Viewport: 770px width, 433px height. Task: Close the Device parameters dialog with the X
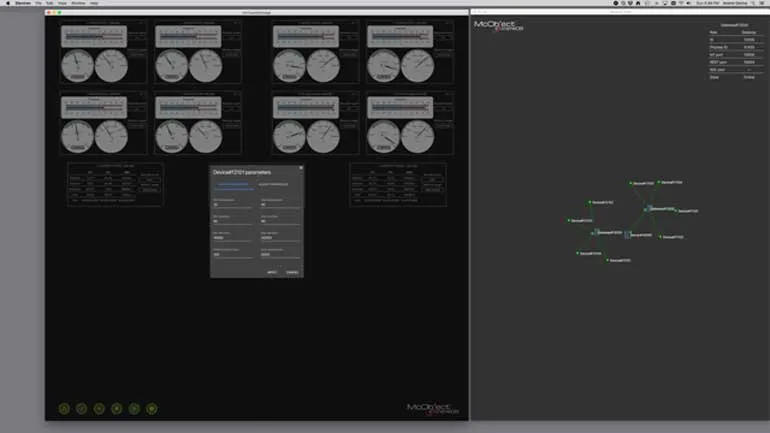pos(300,168)
